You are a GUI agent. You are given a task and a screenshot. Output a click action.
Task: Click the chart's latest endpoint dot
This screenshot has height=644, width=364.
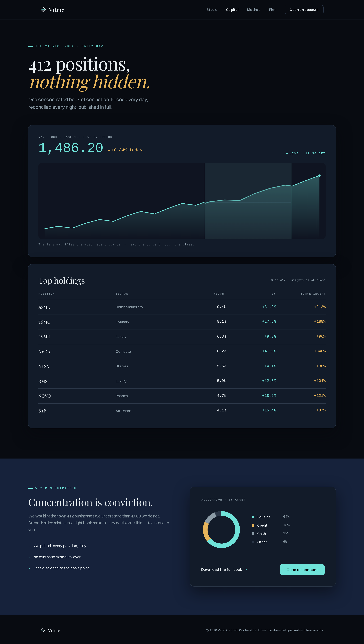pos(319,176)
